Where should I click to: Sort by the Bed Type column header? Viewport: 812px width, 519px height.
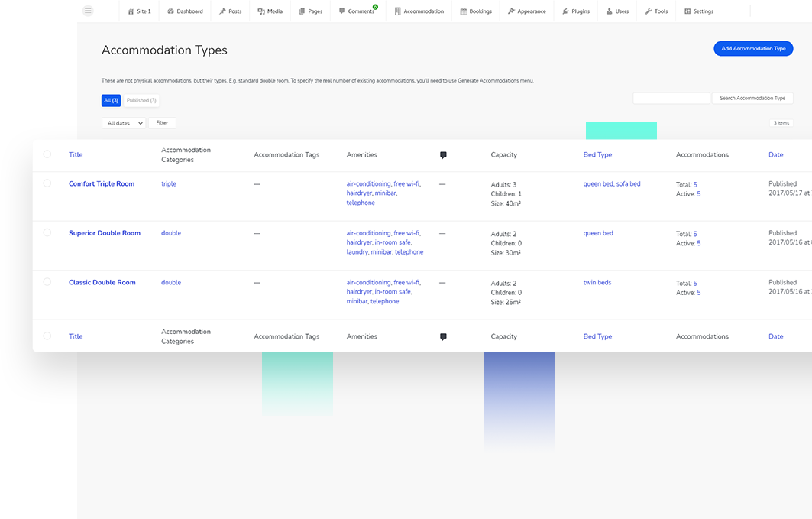pos(597,155)
